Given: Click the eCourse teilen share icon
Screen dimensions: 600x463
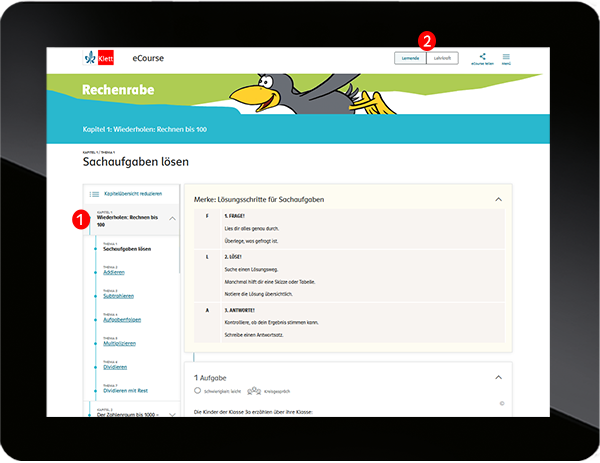Looking at the screenshot, I should (x=483, y=57).
